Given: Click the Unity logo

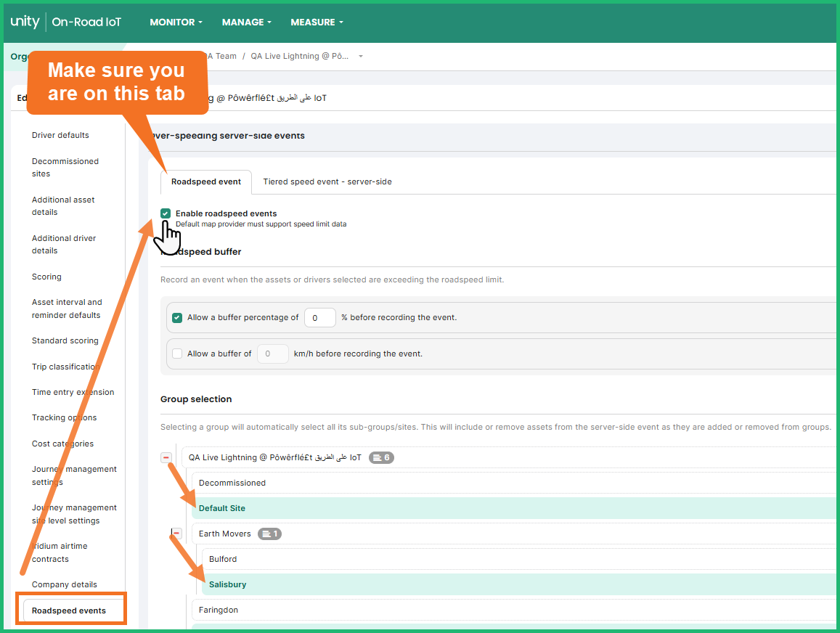Looking at the screenshot, I should [25, 22].
